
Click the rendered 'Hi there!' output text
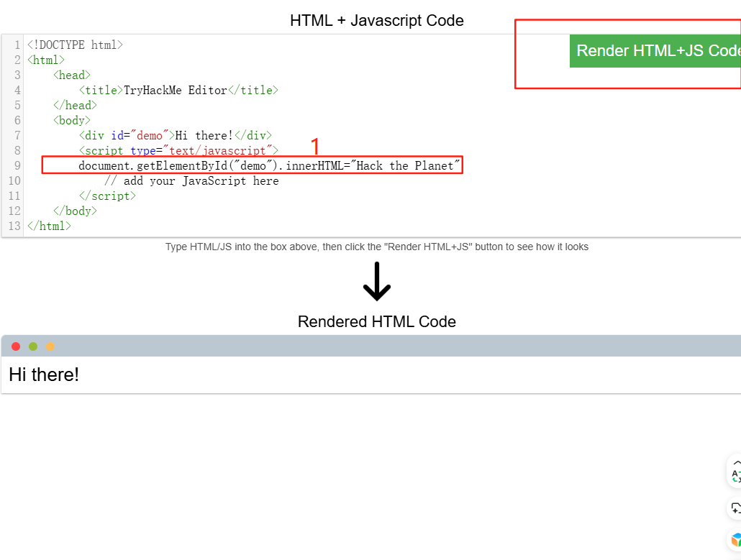tap(44, 375)
